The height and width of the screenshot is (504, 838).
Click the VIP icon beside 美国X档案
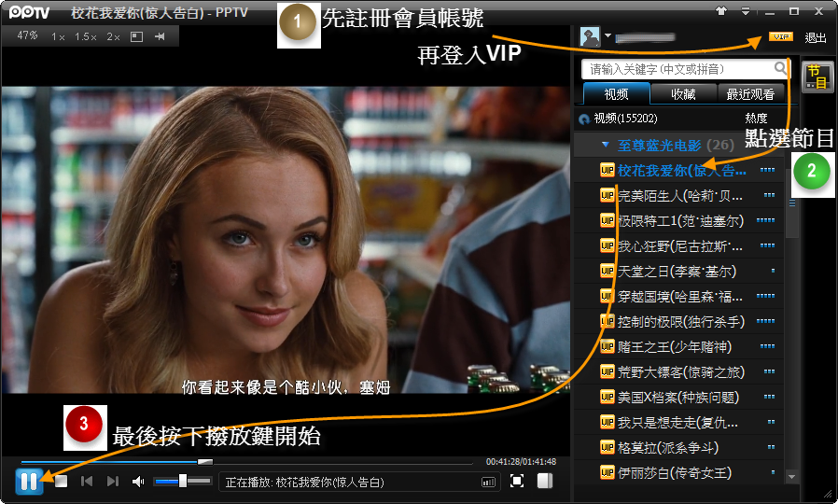click(x=608, y=397)
